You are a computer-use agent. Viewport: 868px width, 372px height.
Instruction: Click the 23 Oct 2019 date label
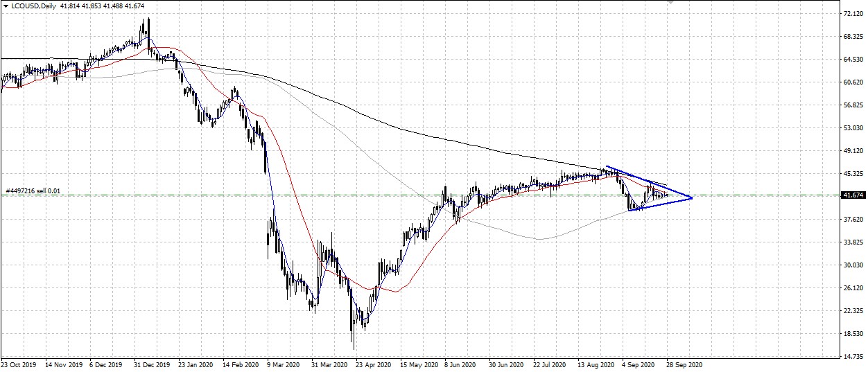[x=18, y=364]
